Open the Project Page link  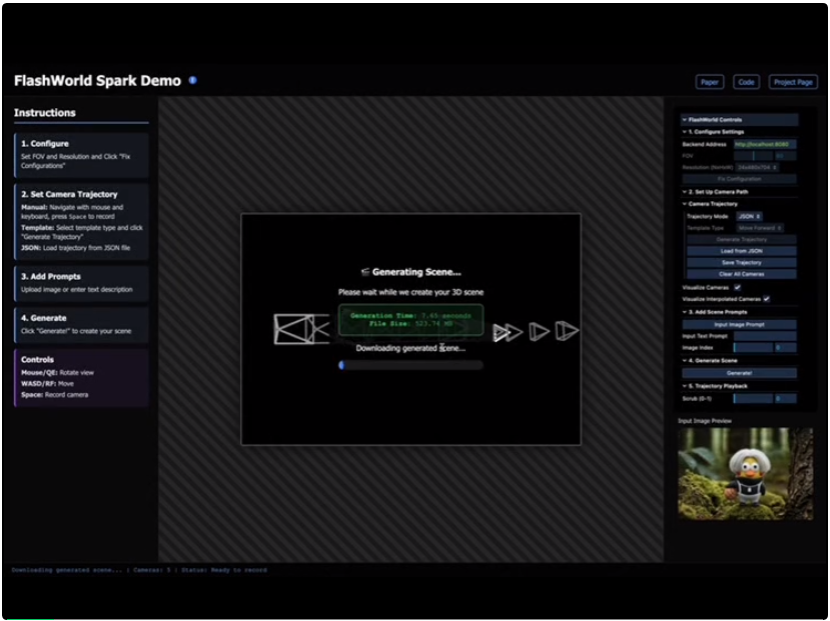[x=792, y=82]
